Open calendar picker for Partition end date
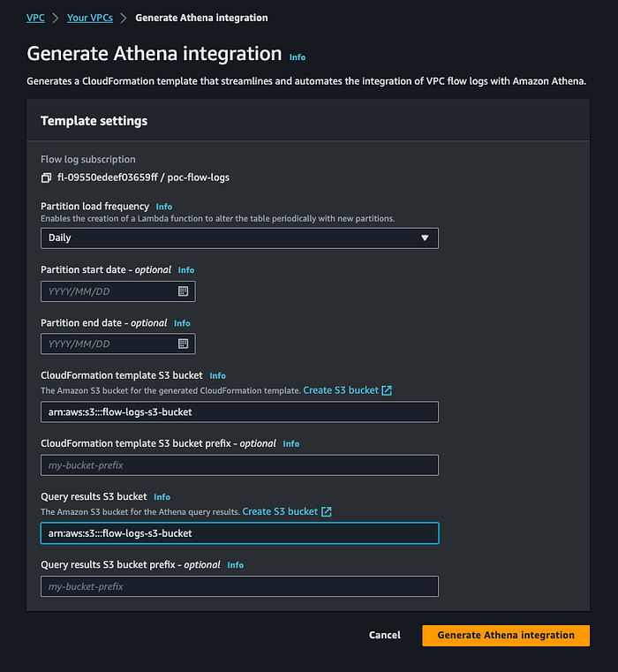 (x=183, y=344)
